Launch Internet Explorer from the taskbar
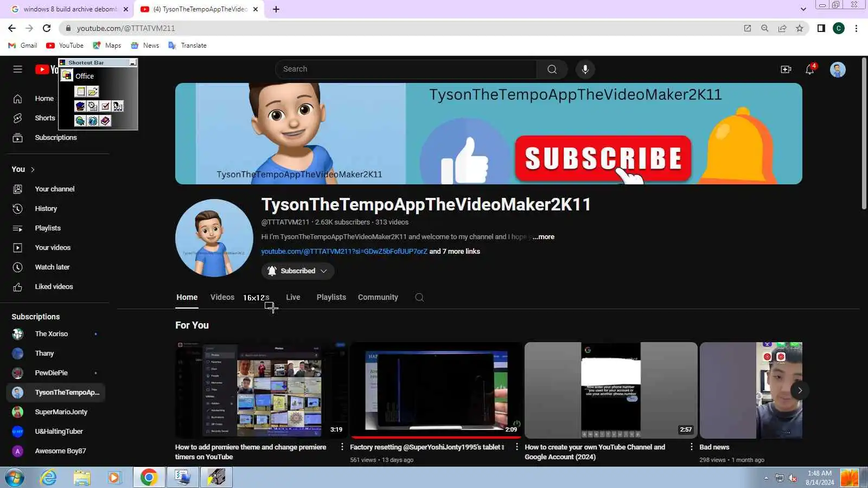This screenshot has height=488, width=868. 49,478
